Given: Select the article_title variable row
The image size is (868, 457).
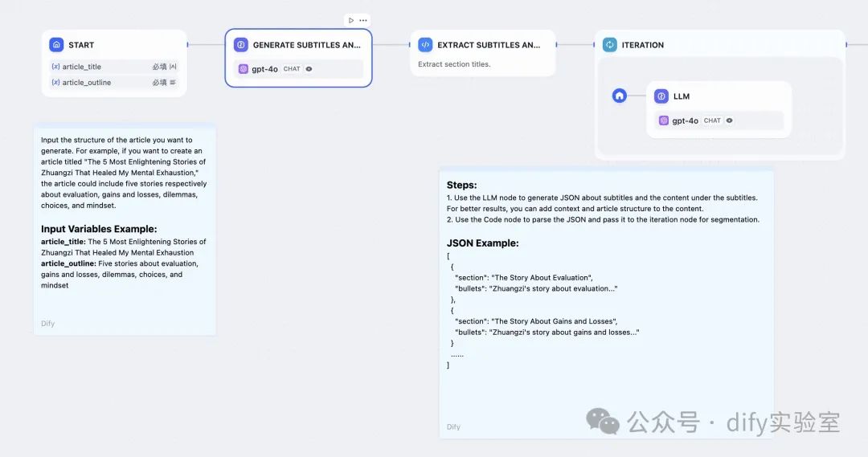Looking at the screenshot, I should coord(113,67).
